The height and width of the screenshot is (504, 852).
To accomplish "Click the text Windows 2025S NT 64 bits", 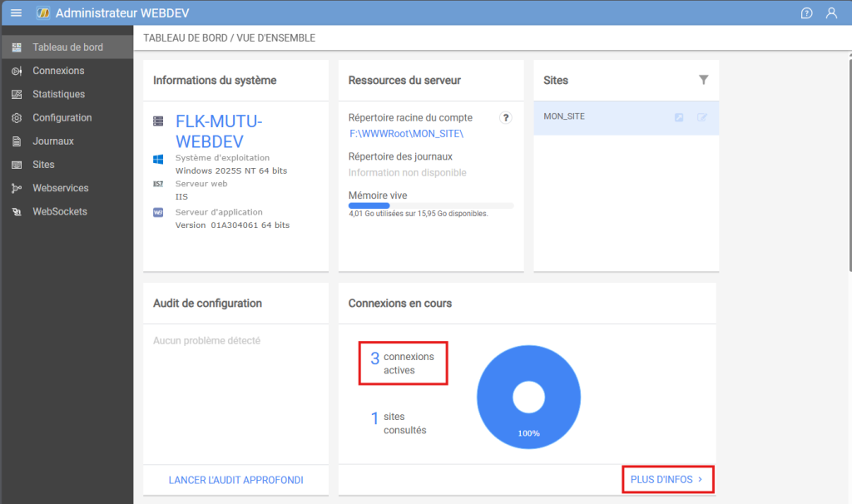I will (x=231, y=170).
